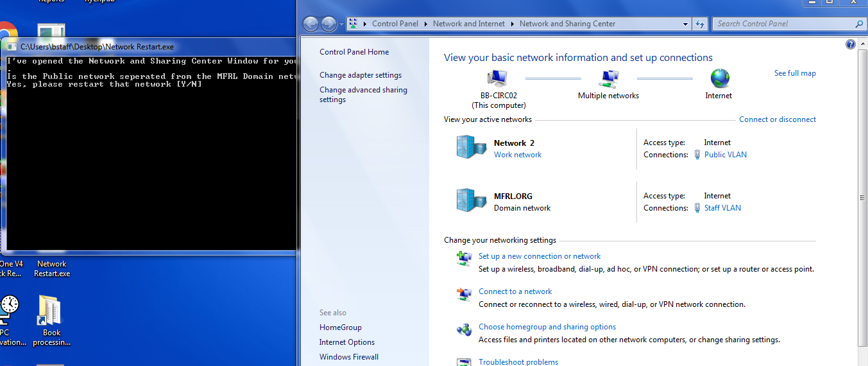The height and width of the screenshot is (366, 868).
Task: Click Network and Internet breadcrumb
Action: [468, 24]
